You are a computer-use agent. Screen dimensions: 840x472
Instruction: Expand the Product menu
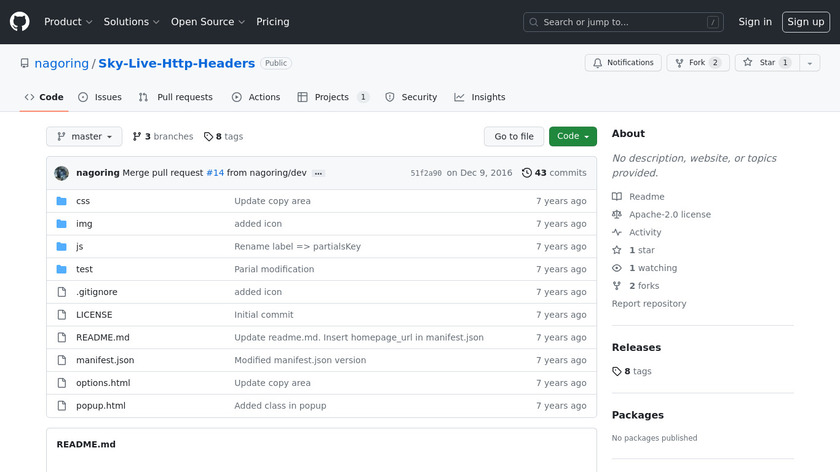68,22
